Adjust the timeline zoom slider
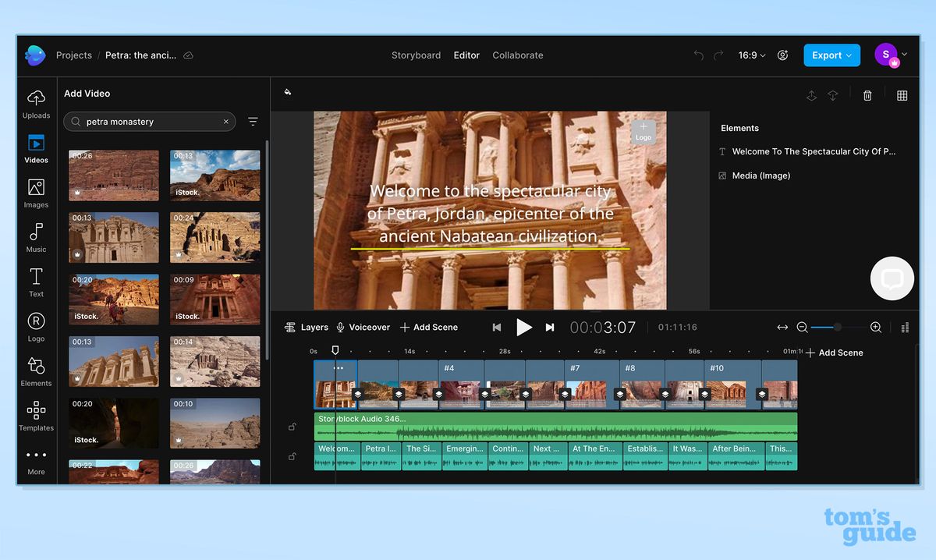This screenshot has height=560, width=936. [838, 328]
